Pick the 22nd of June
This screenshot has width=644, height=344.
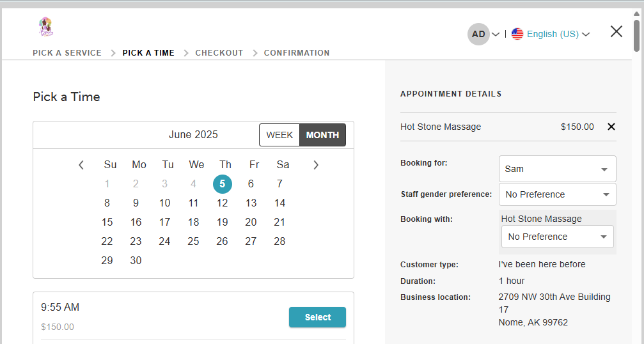pos(107,241)
